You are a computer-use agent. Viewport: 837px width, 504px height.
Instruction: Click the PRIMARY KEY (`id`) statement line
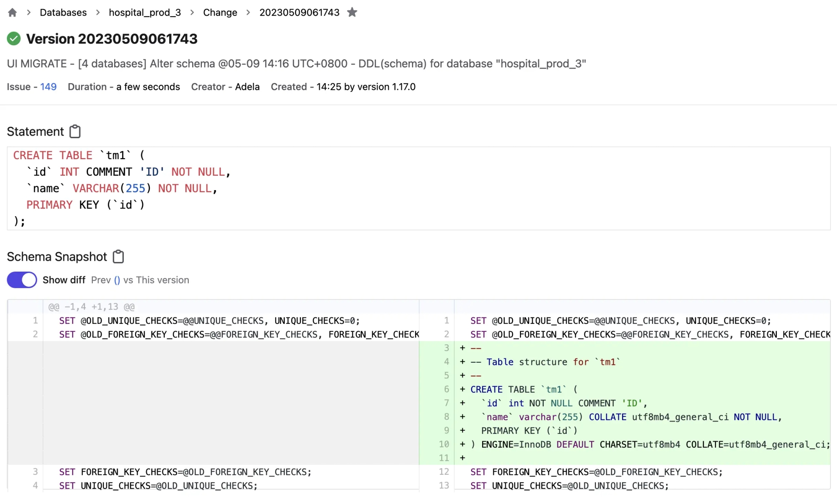(x=85, y=205)
